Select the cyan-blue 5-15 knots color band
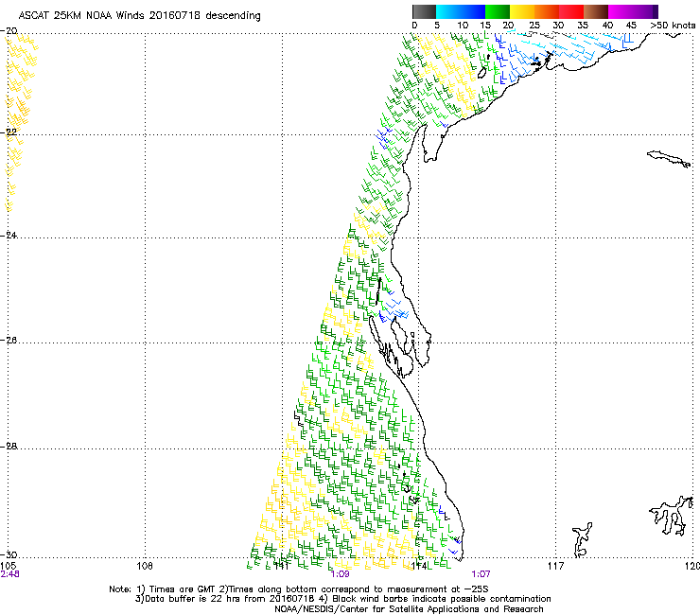 [461, 11]
